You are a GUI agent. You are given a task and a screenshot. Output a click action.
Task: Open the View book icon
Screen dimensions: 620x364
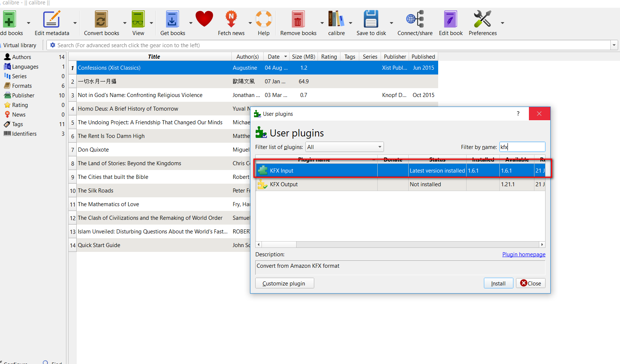138,19
